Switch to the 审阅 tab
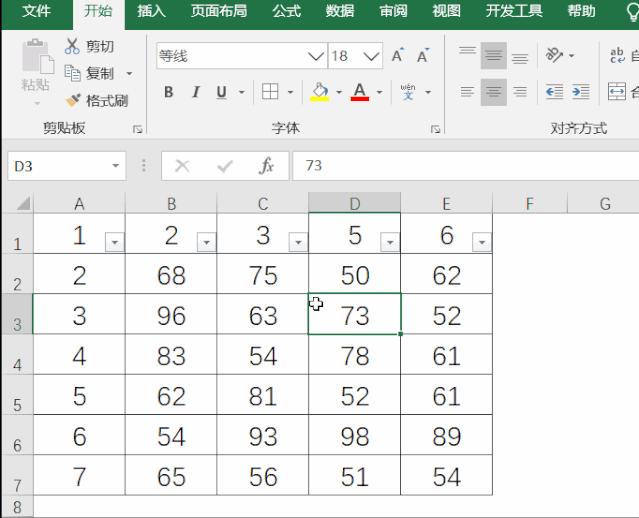The image size is (639, 518). 393,11
